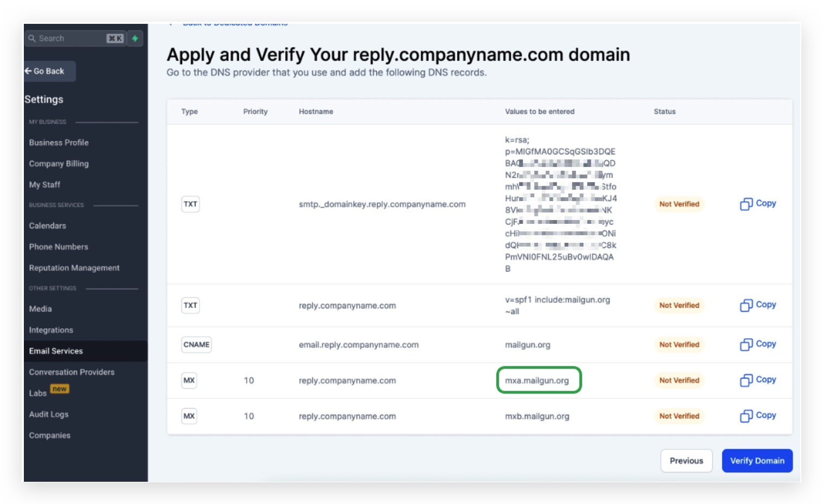Go back using the arrow button
Screen dimensions: 823x504
coord(49,71)
